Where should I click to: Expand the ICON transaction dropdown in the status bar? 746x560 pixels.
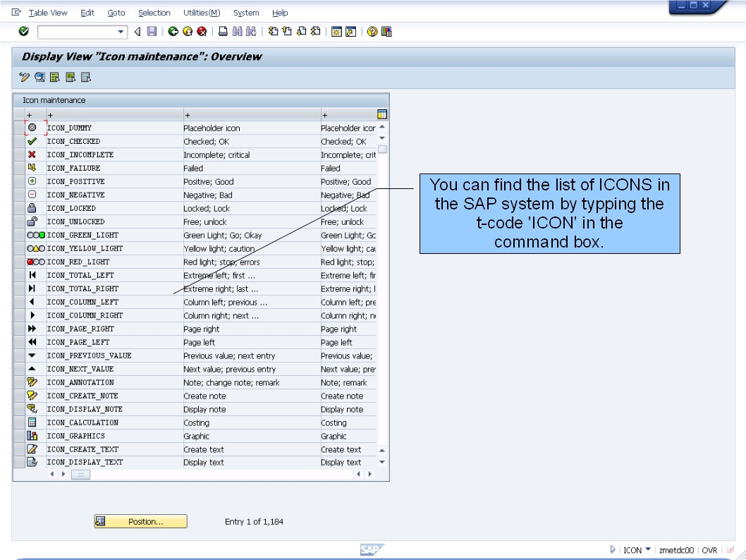coord(648,549)
